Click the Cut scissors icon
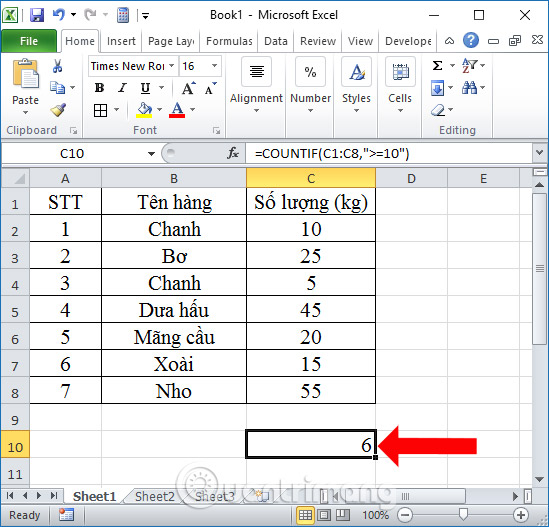 click(57, 66)
